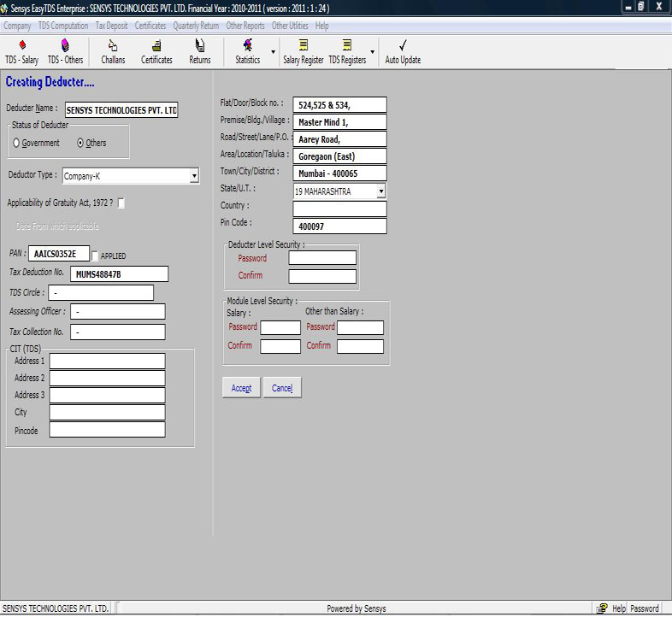Click the CIT (TDS) City field
672x617 pixels.
[107, 413]
